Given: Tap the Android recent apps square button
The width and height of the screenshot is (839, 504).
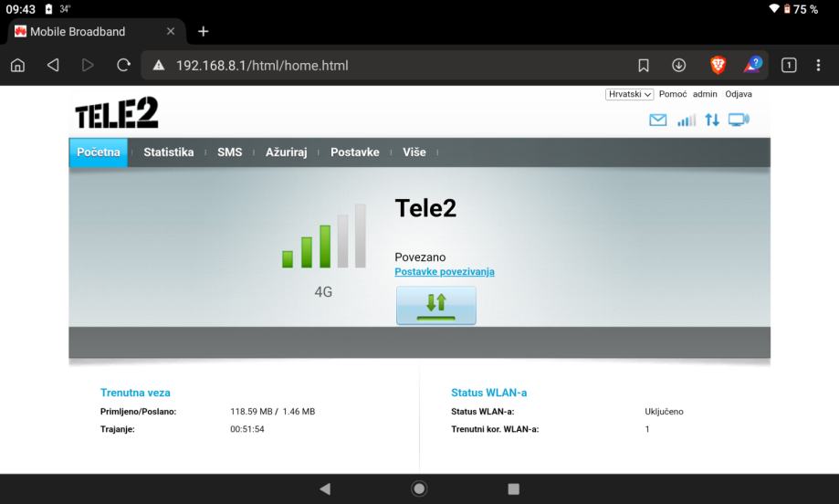Looking at the screenshot, I should (x=514, y=488).
